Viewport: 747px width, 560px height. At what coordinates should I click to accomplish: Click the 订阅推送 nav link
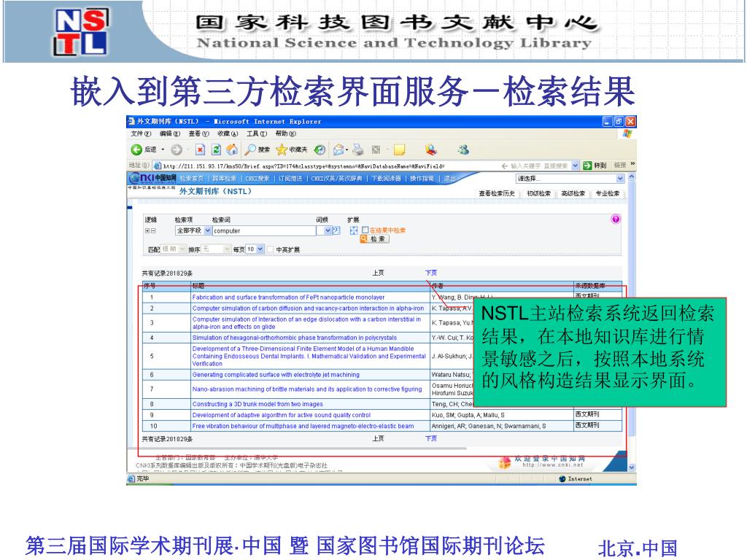point(290,179)
